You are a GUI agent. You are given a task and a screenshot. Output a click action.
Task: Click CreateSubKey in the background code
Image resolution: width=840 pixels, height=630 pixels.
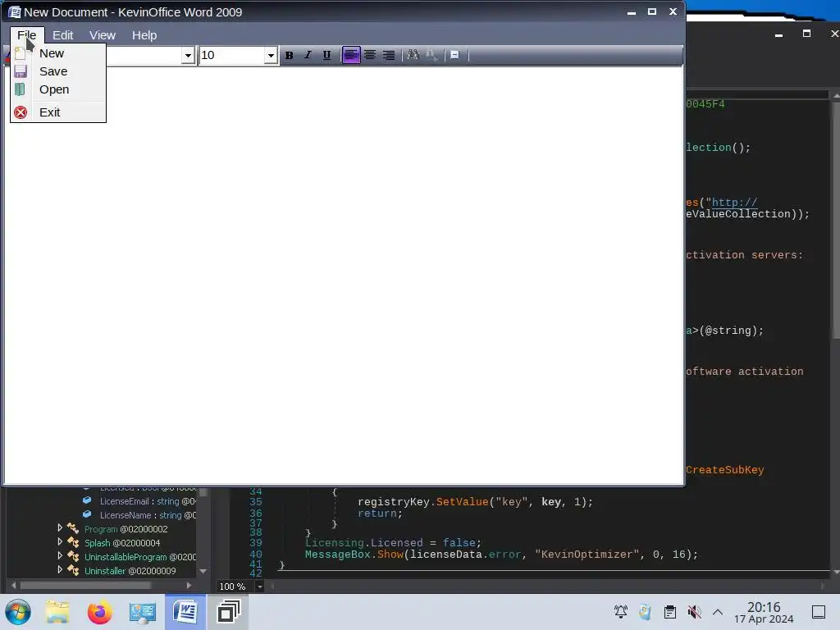click(x=725, y=470)
